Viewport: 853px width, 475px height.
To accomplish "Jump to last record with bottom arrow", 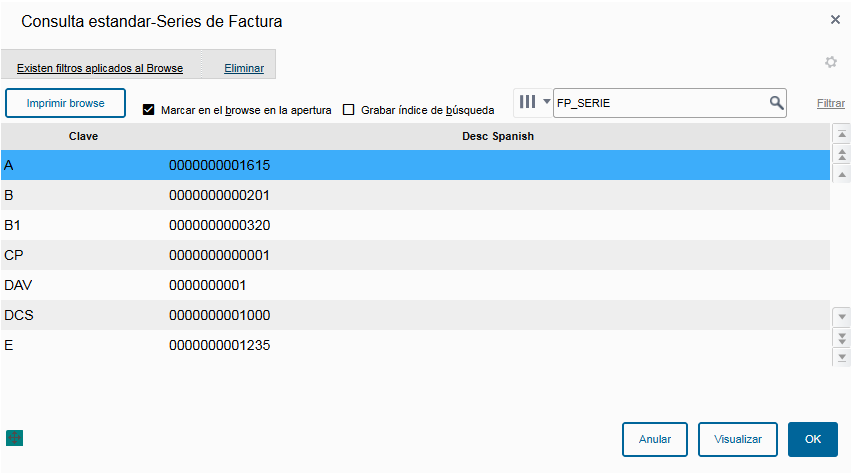I will pyautogui.click(x=842, y=357).
